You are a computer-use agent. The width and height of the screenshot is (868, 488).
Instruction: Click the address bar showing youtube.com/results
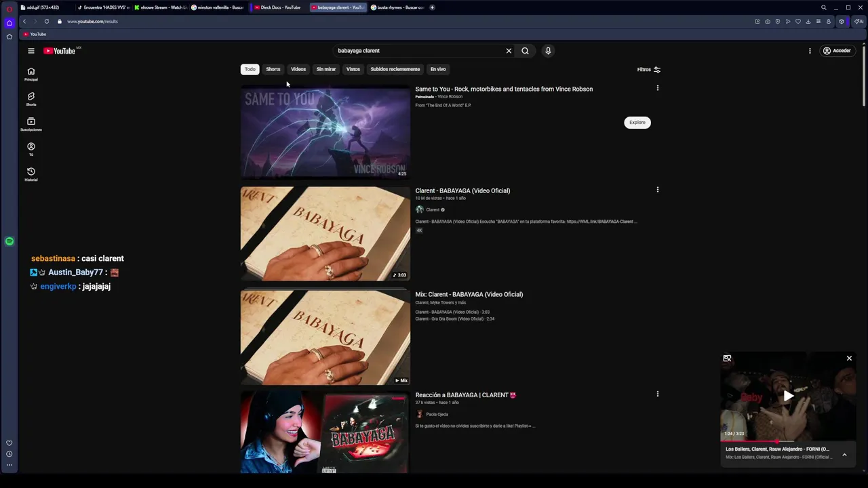92,21
